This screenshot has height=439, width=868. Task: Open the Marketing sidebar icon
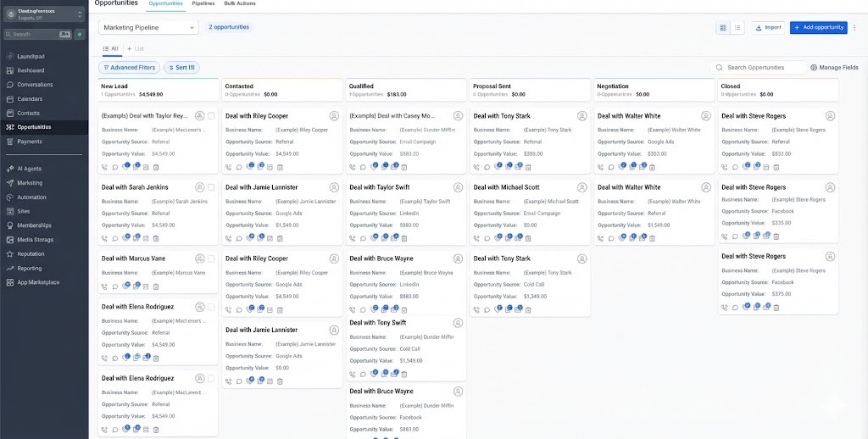[10, 183]
